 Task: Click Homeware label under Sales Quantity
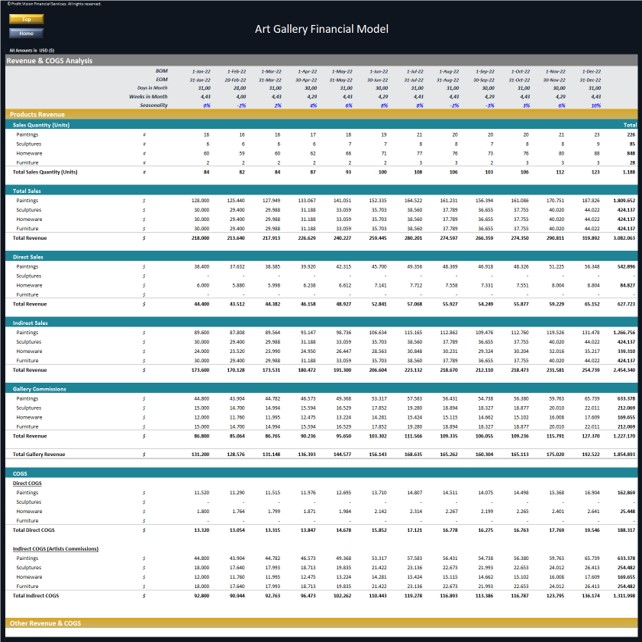29,153
